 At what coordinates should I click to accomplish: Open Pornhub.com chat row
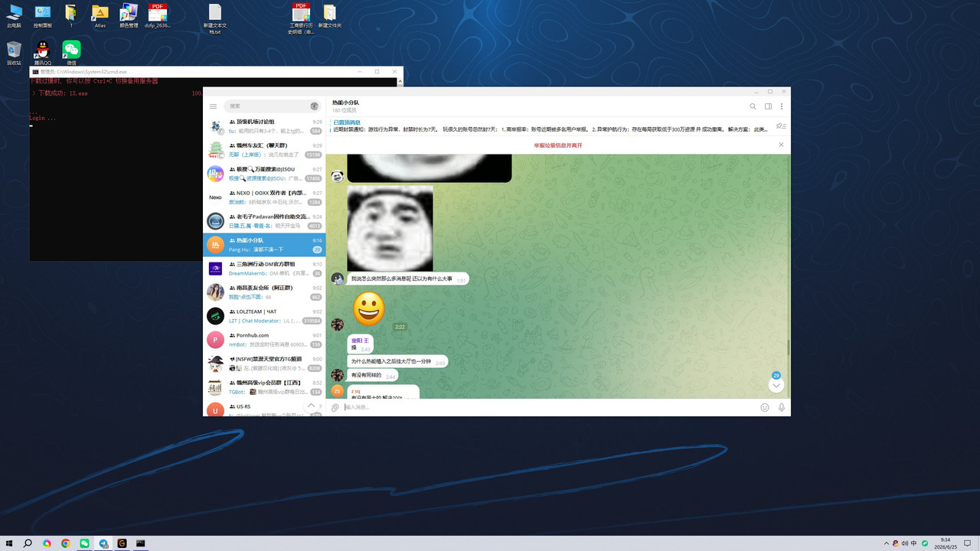pos(265,340)
